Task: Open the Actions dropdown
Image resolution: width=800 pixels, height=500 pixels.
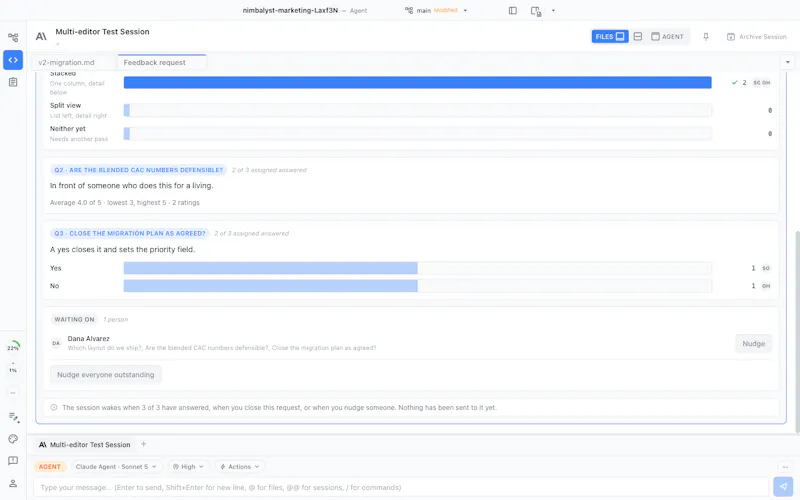Action: point(240,466)
